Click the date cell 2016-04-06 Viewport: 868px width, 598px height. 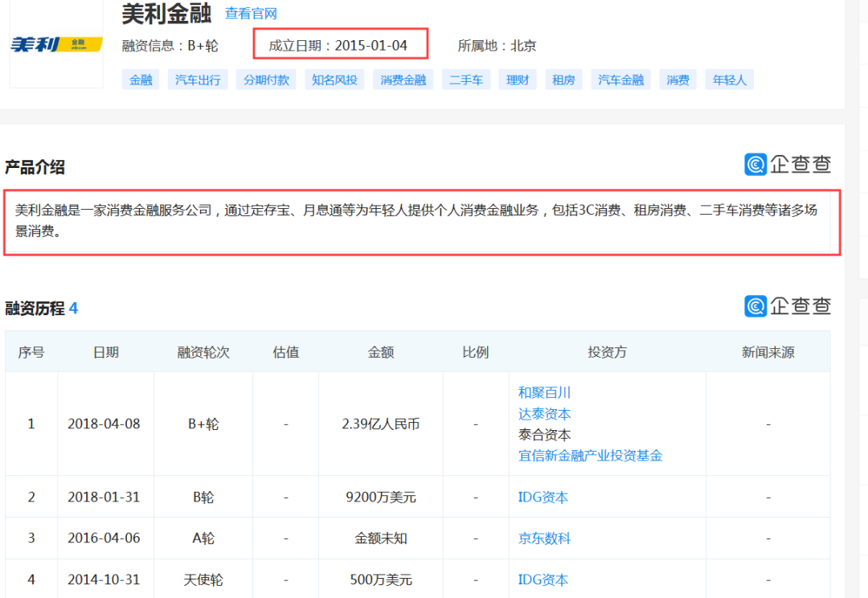point(104,539)
